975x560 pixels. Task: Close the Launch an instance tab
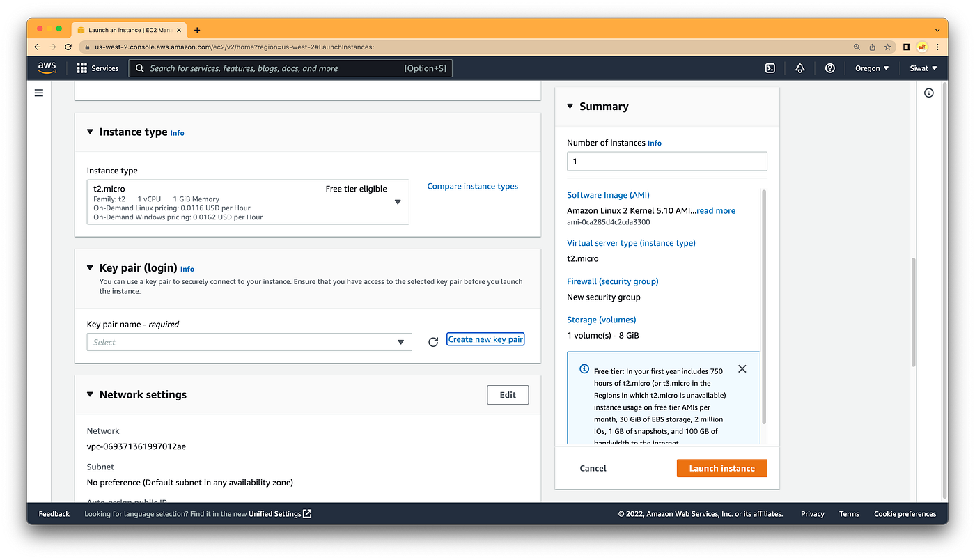pyautogui.click(x=179, y=30)
